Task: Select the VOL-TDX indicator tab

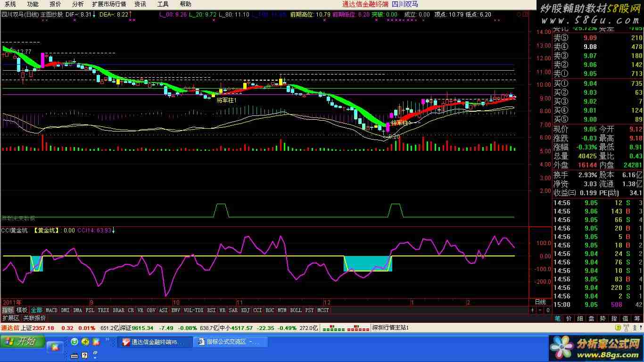Action: [193, 310]
